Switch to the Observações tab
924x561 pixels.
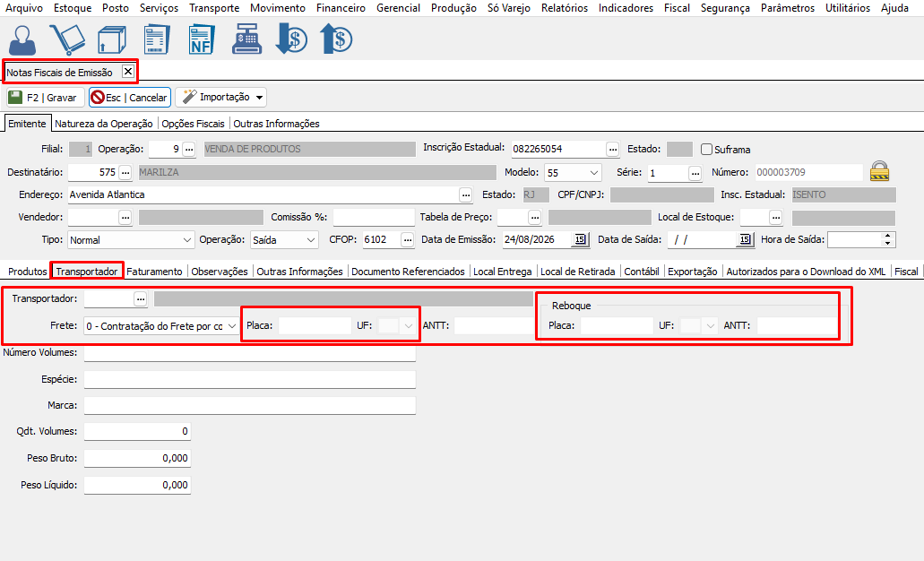point(220,271)
